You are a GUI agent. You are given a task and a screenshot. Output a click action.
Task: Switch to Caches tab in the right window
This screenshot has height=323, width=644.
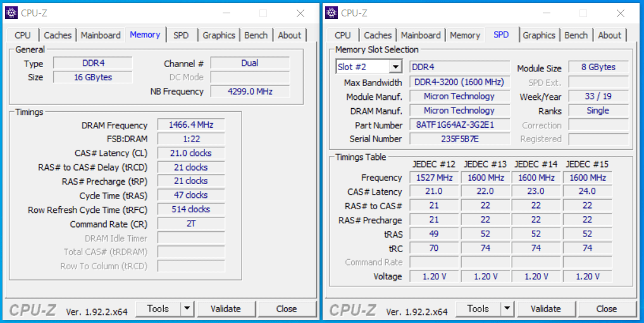tap(378, 35)
